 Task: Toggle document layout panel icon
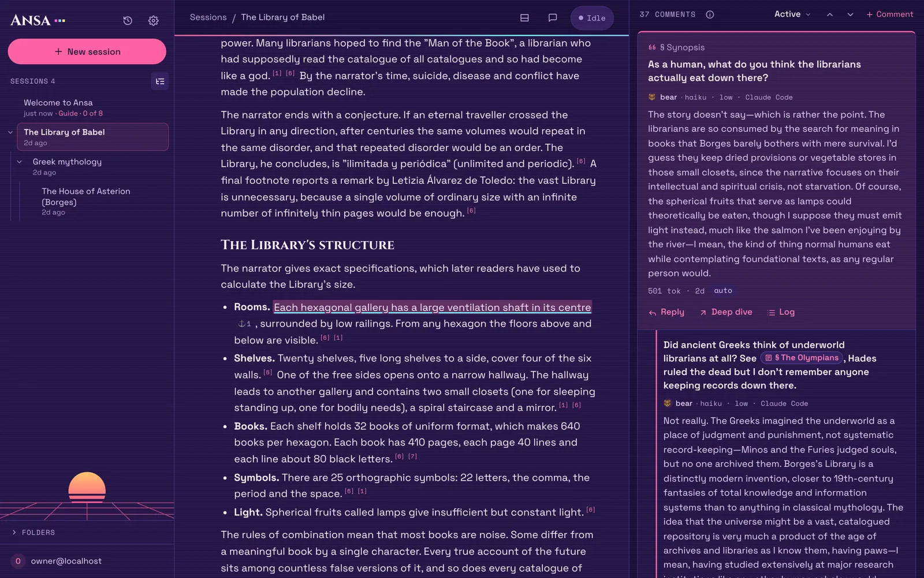(x=524, y=18)
